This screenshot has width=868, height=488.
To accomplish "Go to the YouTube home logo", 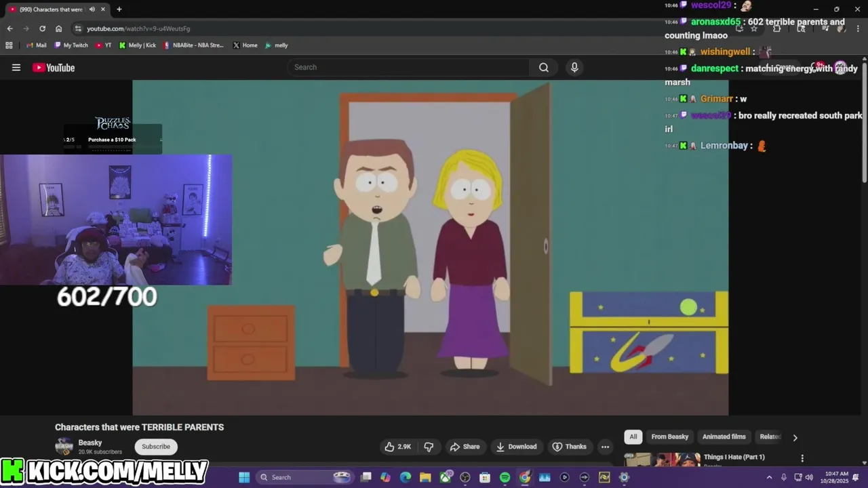I will (54, 67).
